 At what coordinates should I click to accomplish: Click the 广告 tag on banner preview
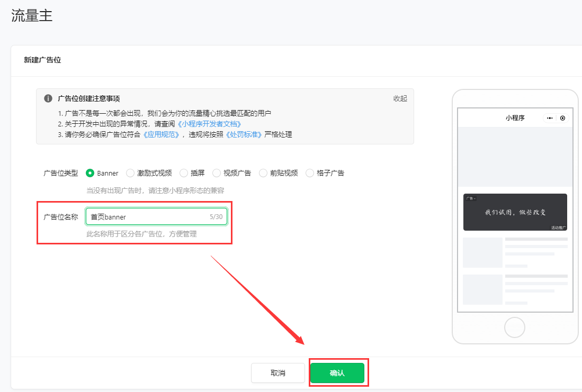[x=470, y=198]
